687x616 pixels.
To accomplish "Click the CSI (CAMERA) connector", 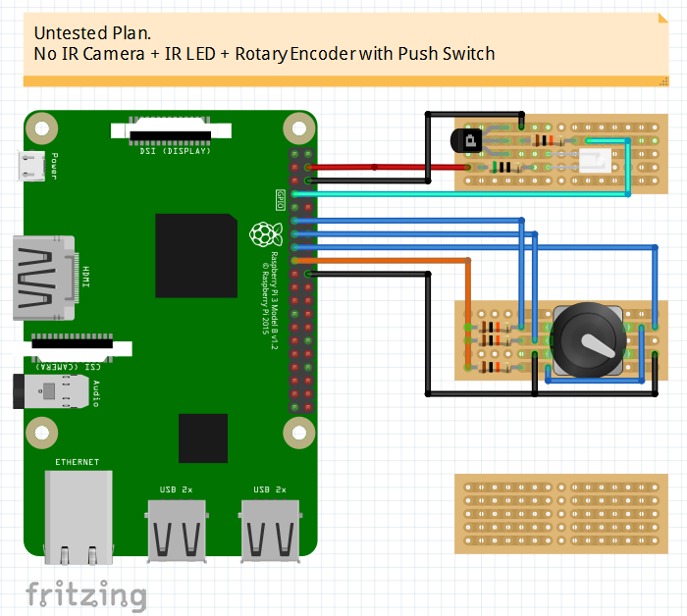I will pos(73,348).
